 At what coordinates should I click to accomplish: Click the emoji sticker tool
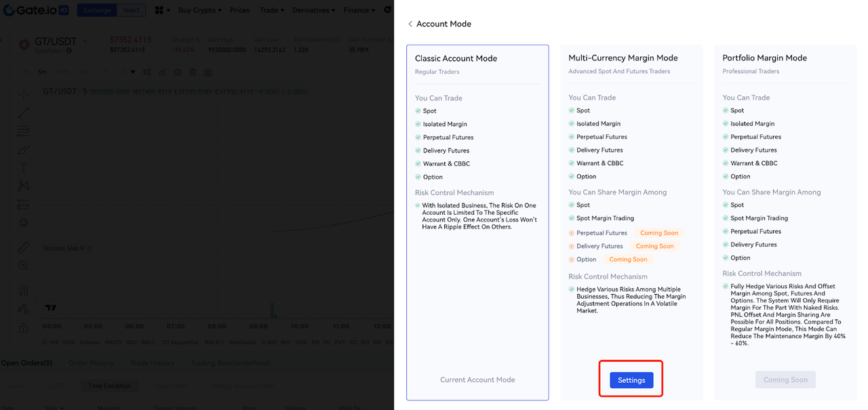(24, 222)
